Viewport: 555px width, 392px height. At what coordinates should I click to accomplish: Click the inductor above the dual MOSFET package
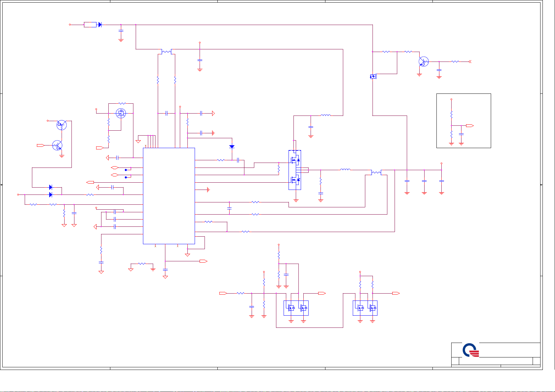(x=325, y=116)
